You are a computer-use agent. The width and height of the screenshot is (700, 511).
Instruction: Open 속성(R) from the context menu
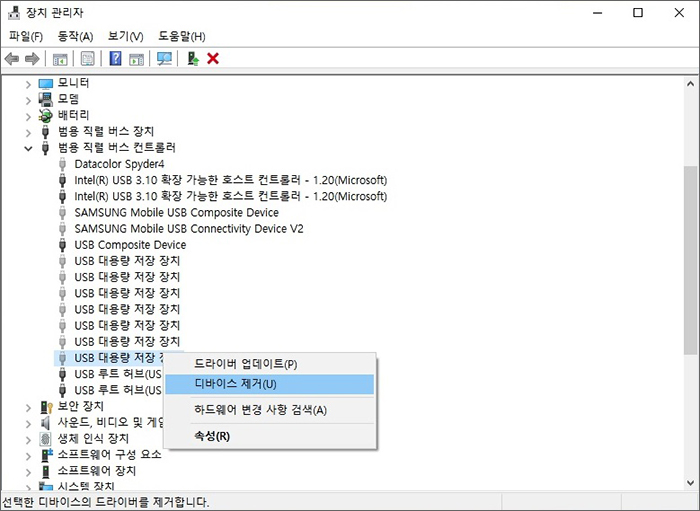coord(211,436)
